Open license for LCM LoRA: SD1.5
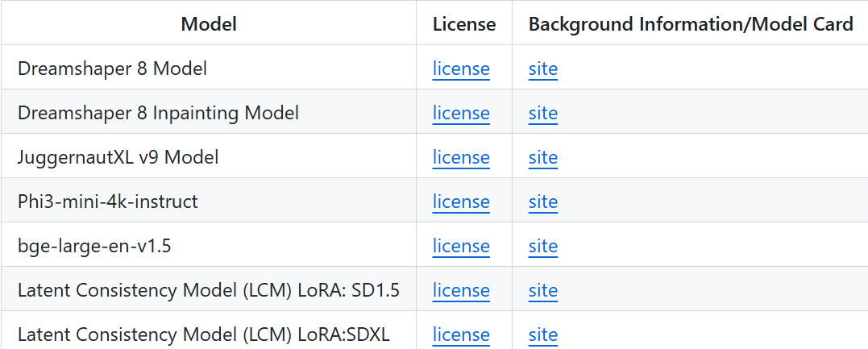This screenshot has height=349, width=868. click(x=461, y=290)
